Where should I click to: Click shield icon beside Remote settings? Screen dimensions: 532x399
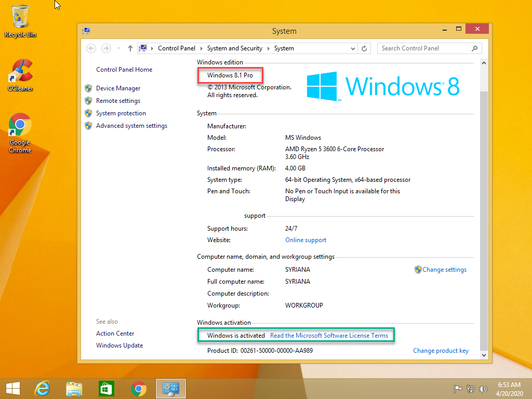pyautogui.click(x=88, y=101)
